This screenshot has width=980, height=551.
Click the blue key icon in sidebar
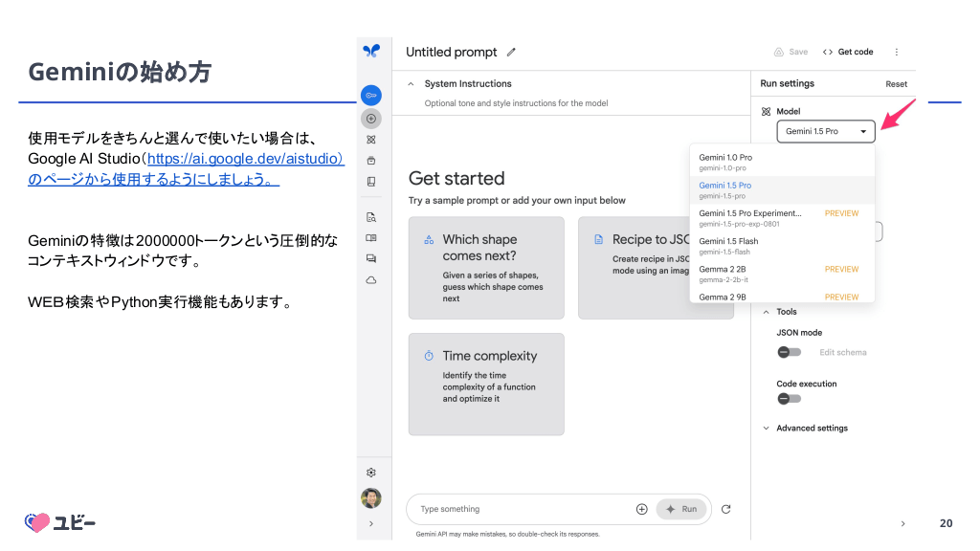coord(371,96)
